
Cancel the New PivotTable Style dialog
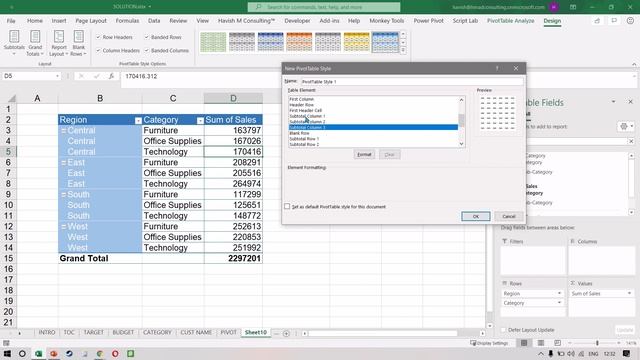[509, 216]
